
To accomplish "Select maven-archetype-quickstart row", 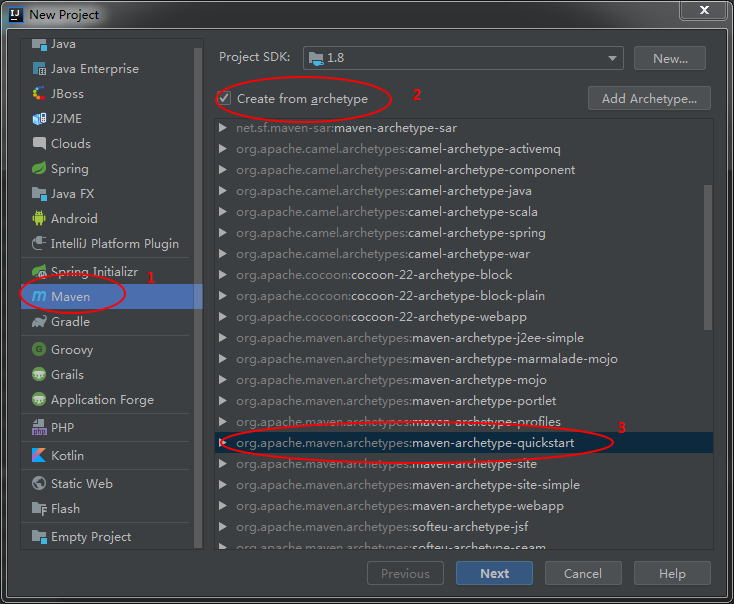I will tap(464, 442).
